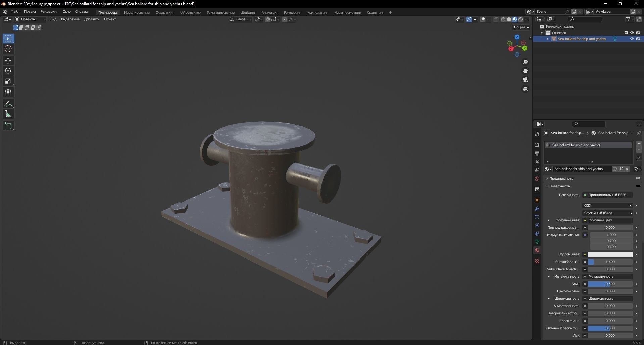Activate the Transform tool
This screenshot has height=345, width=644.
coord(8,92)
